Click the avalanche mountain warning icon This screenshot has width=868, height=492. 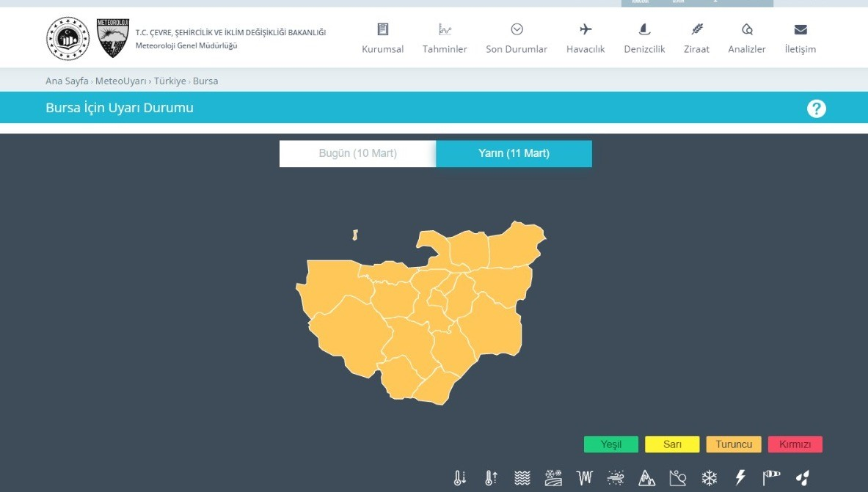[x=646, y=478]
